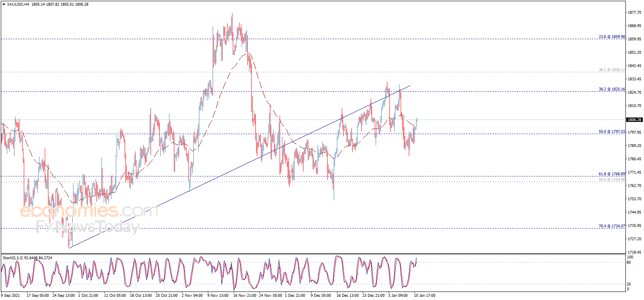Click the 50.0 @ 1797.03 Fibonacci label
The width and height of the screenshot is (644, 300).
point(611,132)
